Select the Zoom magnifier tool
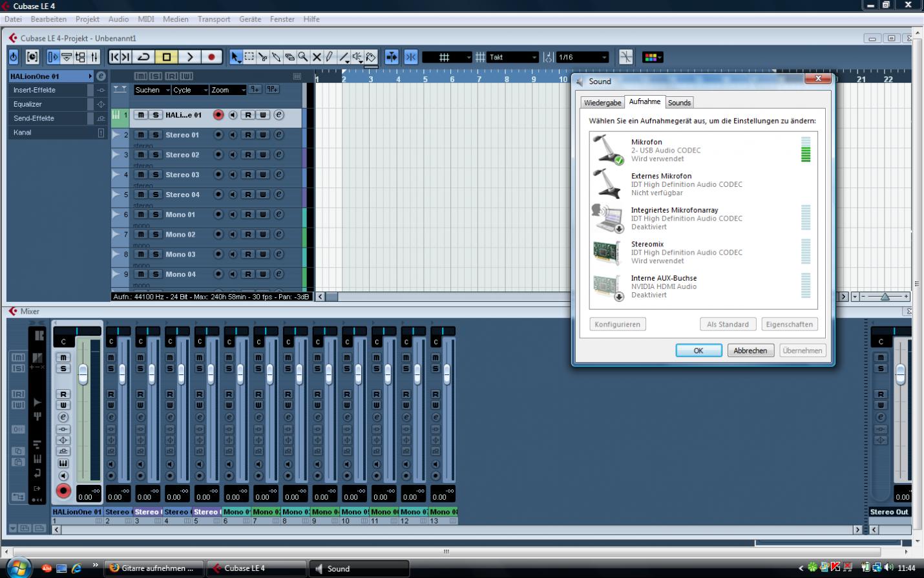This screenshot has height=578, width=924. [x=303, y=57]
